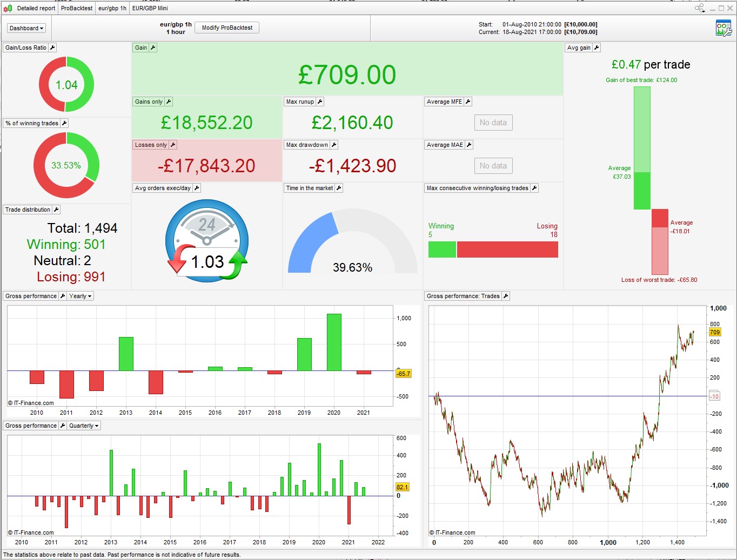Open wrench settings for Avg orders exec/day
Image resolution: width=737 pixels, height=560 pixels.
(x=197, y=188)
